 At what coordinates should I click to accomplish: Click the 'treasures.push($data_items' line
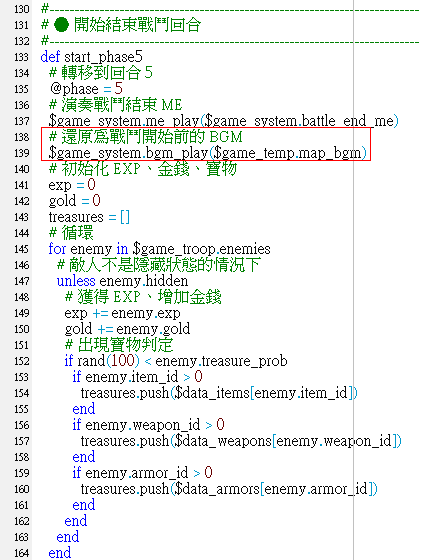pos(219,393)
